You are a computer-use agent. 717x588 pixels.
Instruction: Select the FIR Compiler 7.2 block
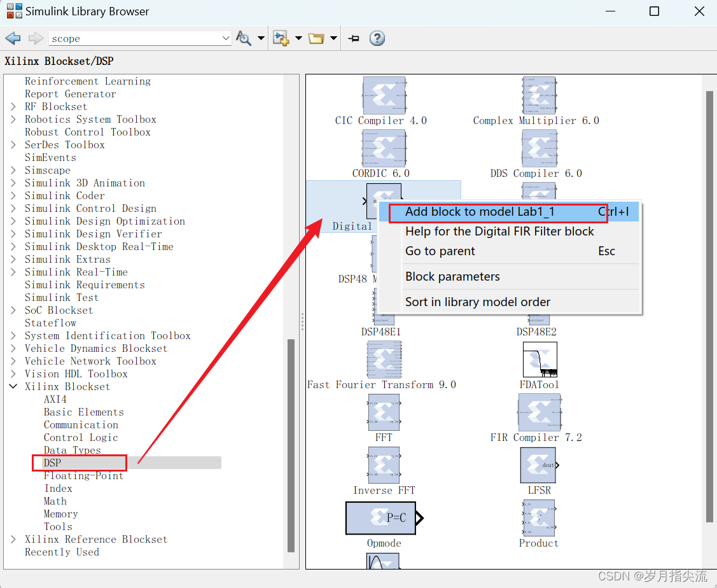[x=539, y=412]
